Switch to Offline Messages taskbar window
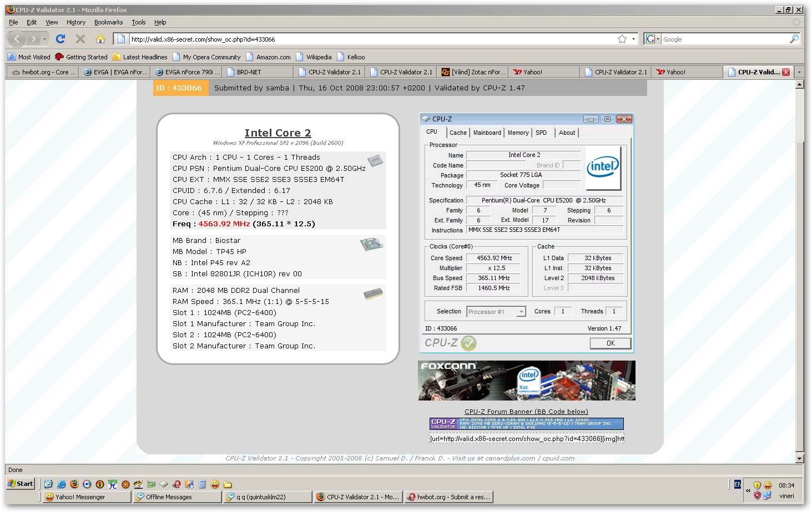 click(176, 497)
